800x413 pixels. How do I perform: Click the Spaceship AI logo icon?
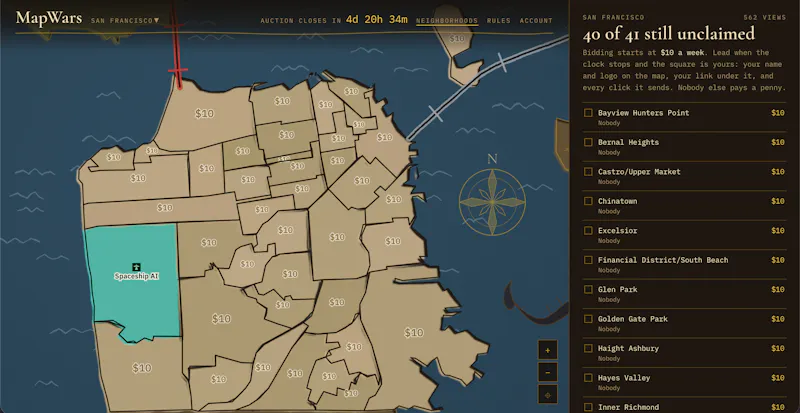[136, 266]
